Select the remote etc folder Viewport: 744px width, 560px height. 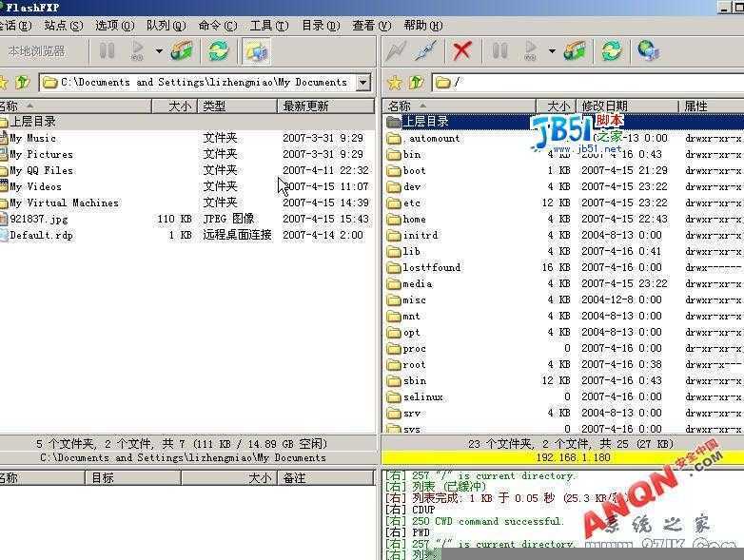[411, 203]
